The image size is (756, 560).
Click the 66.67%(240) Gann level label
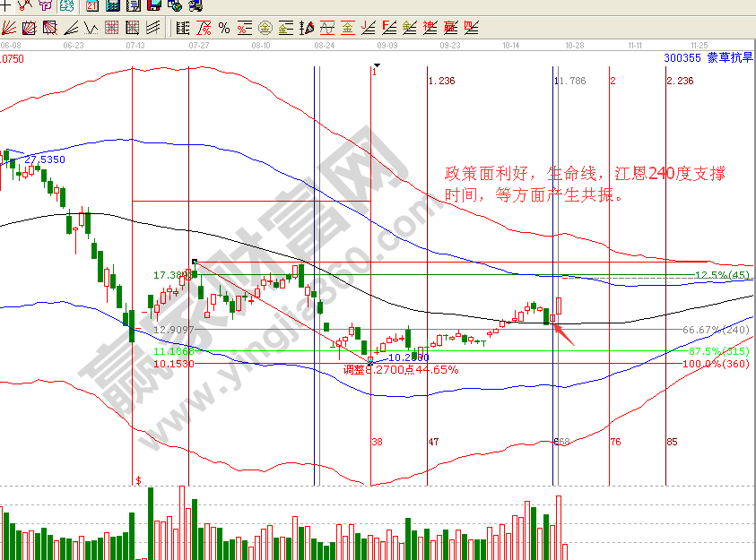point(715,330)
